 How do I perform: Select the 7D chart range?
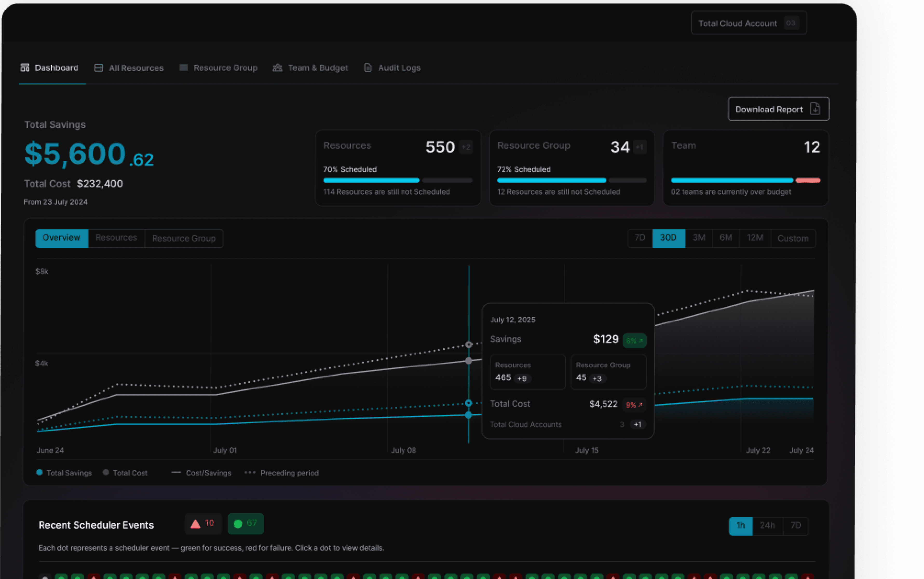tap(640, 238)
